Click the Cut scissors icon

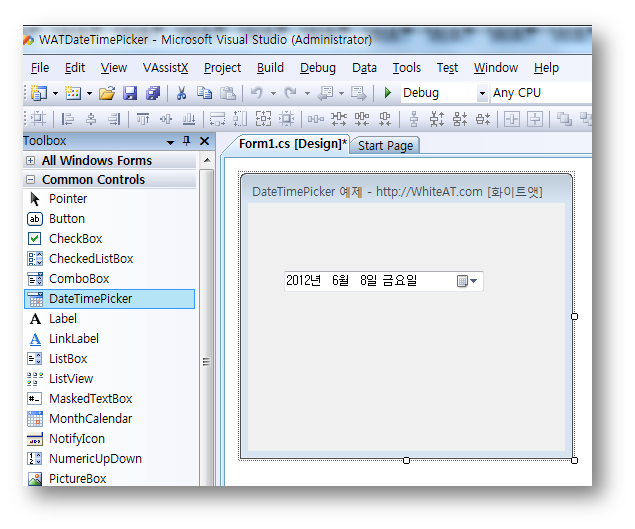point(181,93)
